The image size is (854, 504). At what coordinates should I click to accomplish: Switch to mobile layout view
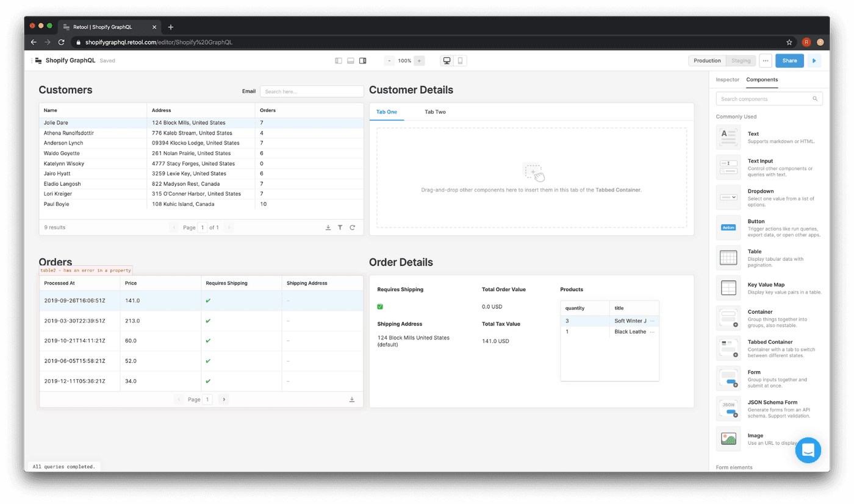coord(460,61)
